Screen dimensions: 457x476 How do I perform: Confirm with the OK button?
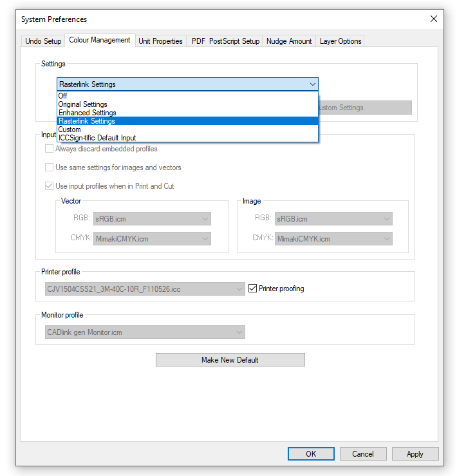pos(311,454)
